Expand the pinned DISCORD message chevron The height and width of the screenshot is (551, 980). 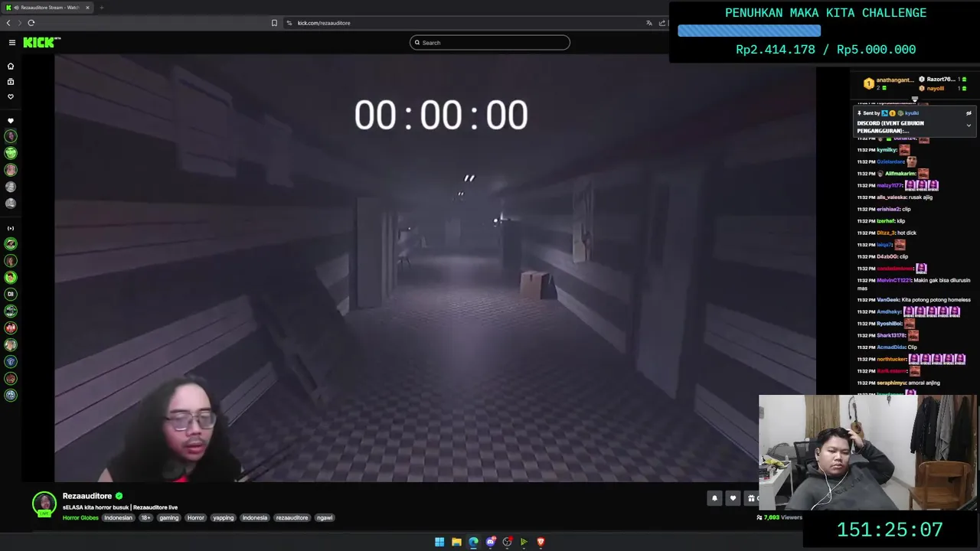coord(969,126)
